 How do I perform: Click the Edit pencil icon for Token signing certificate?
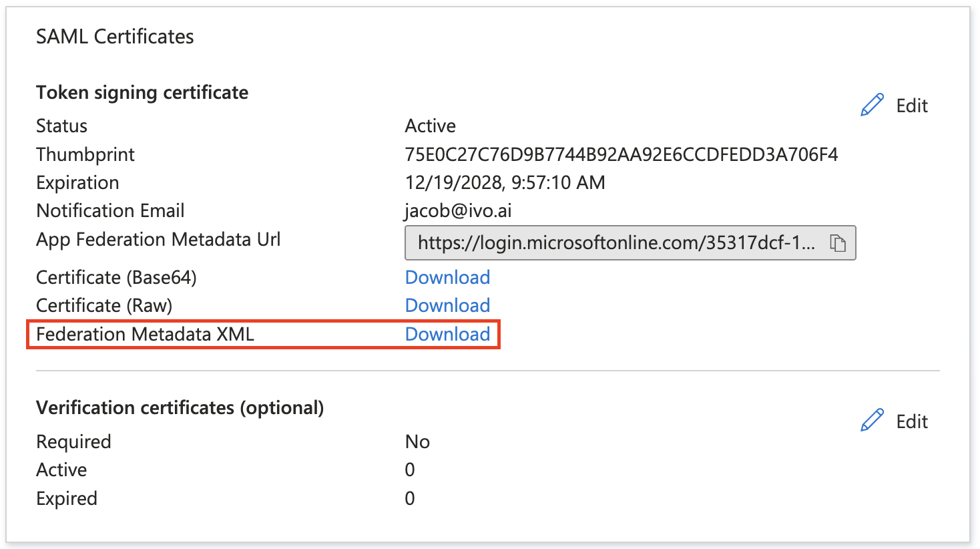pos(871,104)
